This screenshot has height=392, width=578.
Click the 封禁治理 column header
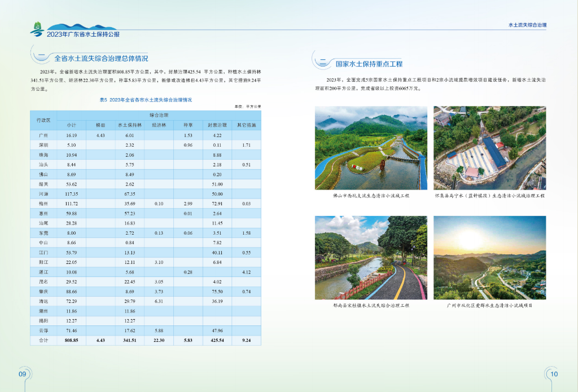(x=217, y=125)
